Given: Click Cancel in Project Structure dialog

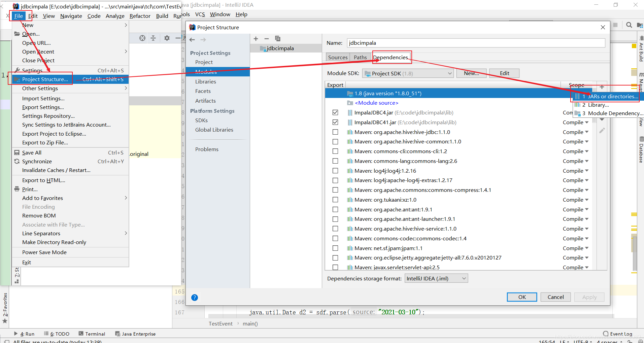Looking at the screenshot, I should [x=555, y=297].
